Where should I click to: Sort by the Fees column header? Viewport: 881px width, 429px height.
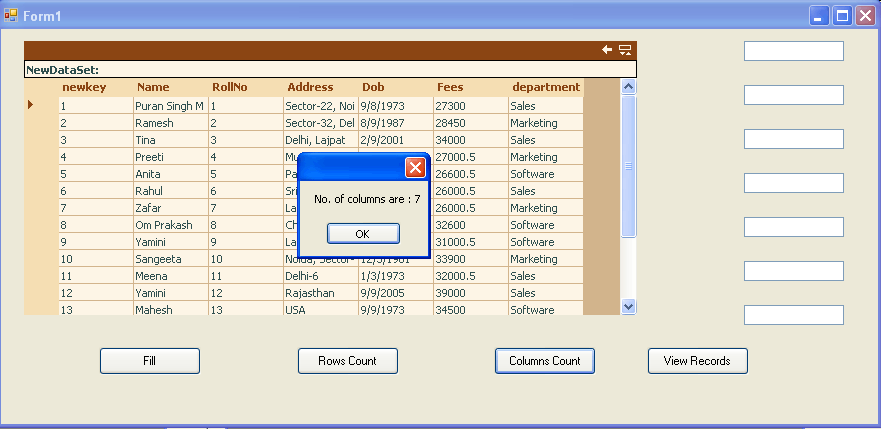coord(471,87)
